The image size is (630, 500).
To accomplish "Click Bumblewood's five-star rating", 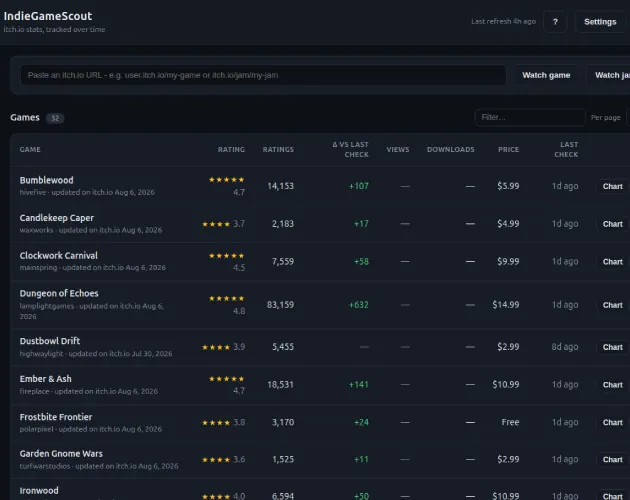I will point(227,180).
